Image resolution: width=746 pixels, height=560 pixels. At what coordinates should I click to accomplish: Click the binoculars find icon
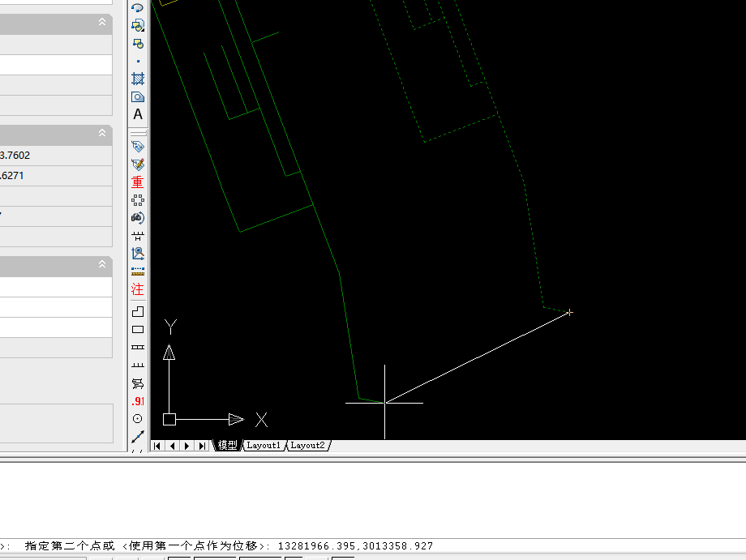pos(138,218)
